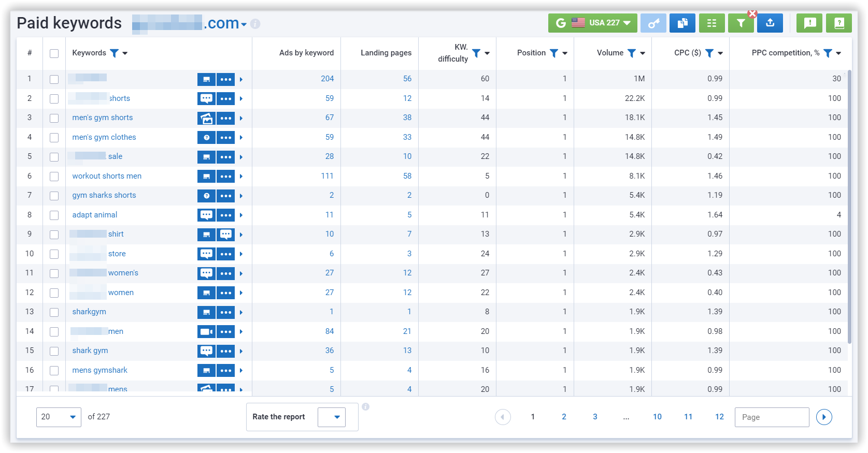This screenshot has width=868, height=453.
Task: Expand the men's gym shorts row arrow
Action: click(x=241, y=118)
